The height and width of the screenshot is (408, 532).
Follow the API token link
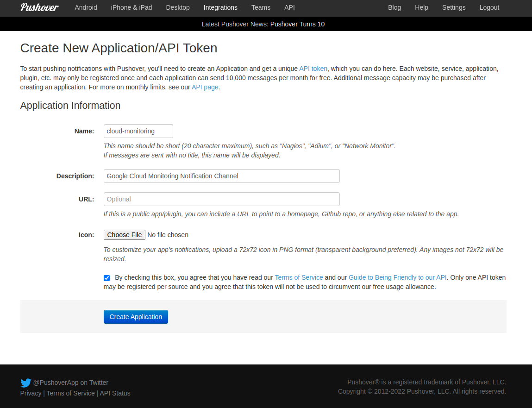pos(313,69)
